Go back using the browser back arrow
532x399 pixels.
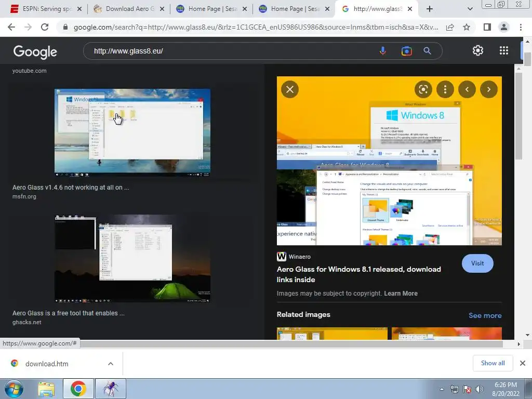click(x=11, y=27)
